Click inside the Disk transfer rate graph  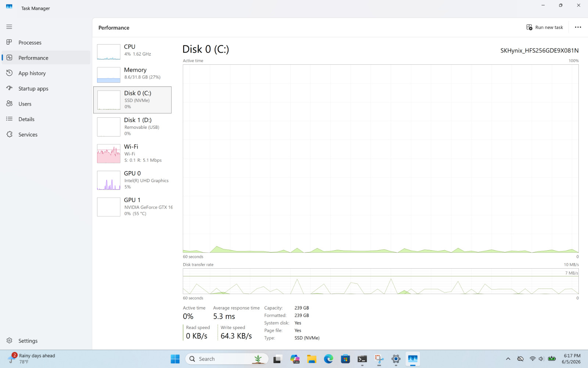click(x=381, y=281)
